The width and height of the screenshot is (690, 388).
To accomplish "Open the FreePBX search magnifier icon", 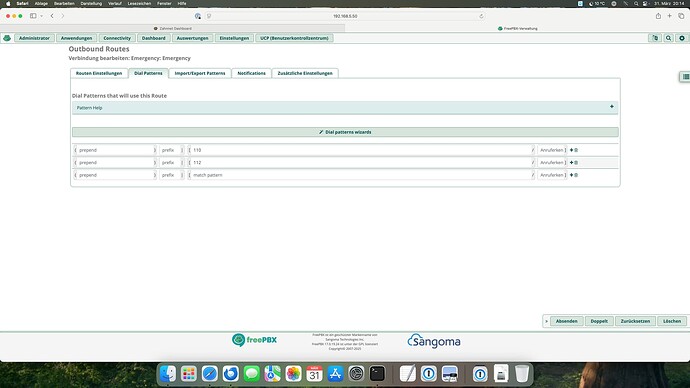I will pyautogui.click(x=668, y=38).
